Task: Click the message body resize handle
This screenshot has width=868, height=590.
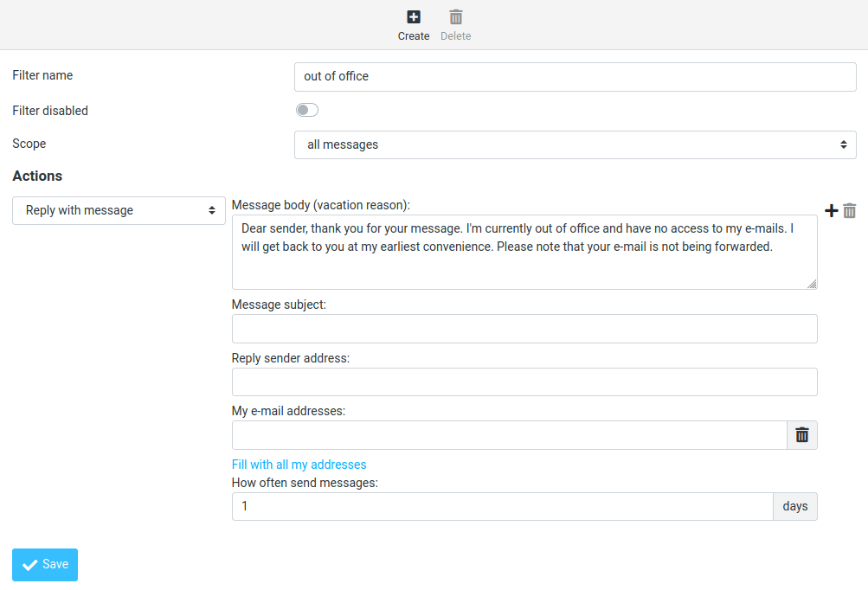Action: pos(812,284)
